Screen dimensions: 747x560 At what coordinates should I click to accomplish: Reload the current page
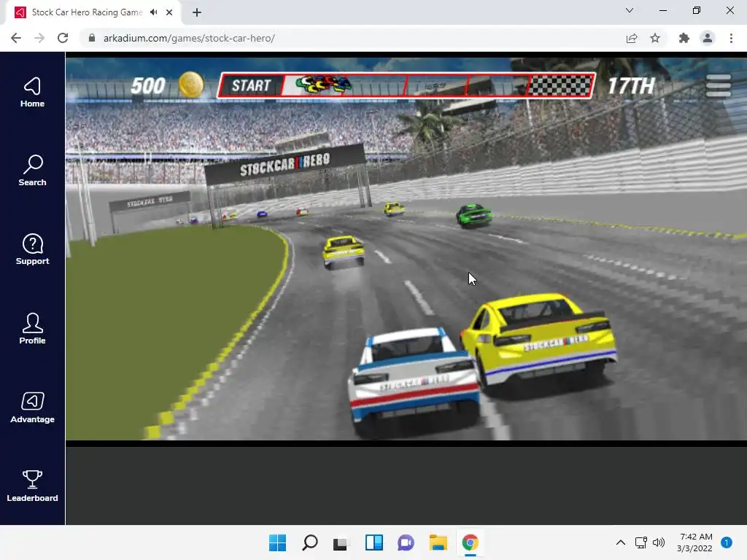pos(63,38)
